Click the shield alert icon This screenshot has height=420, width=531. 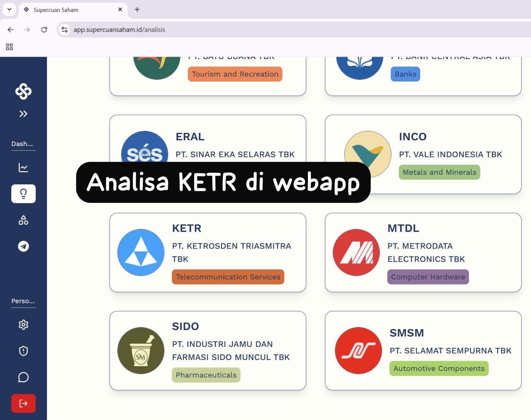(x=23, y=351)
